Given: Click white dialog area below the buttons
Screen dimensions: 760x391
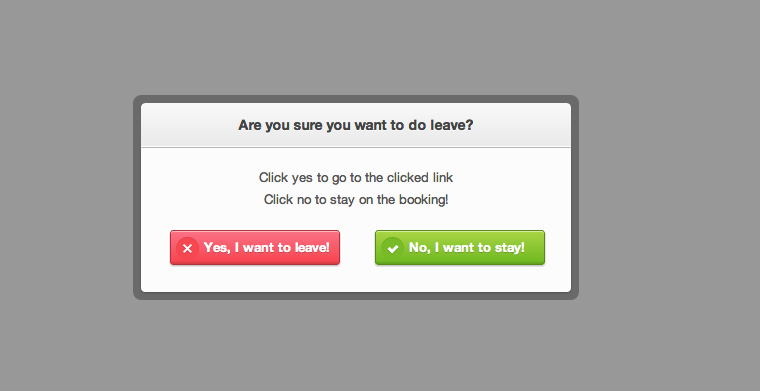Looking at the screenshot, I should point(356,279).
